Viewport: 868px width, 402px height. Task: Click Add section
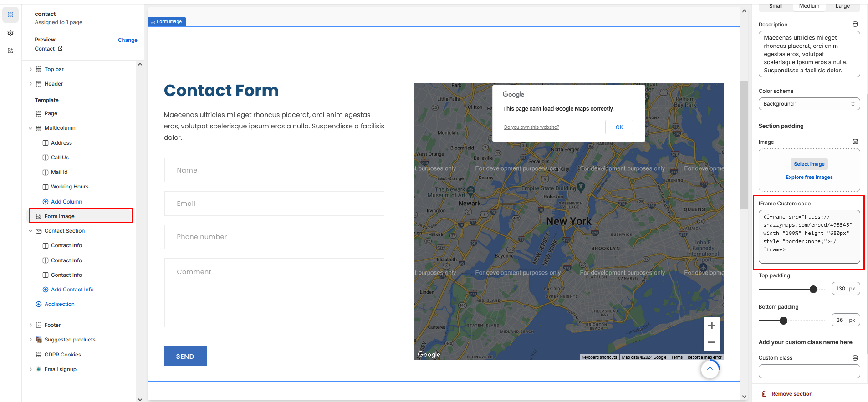pos(55,304)
